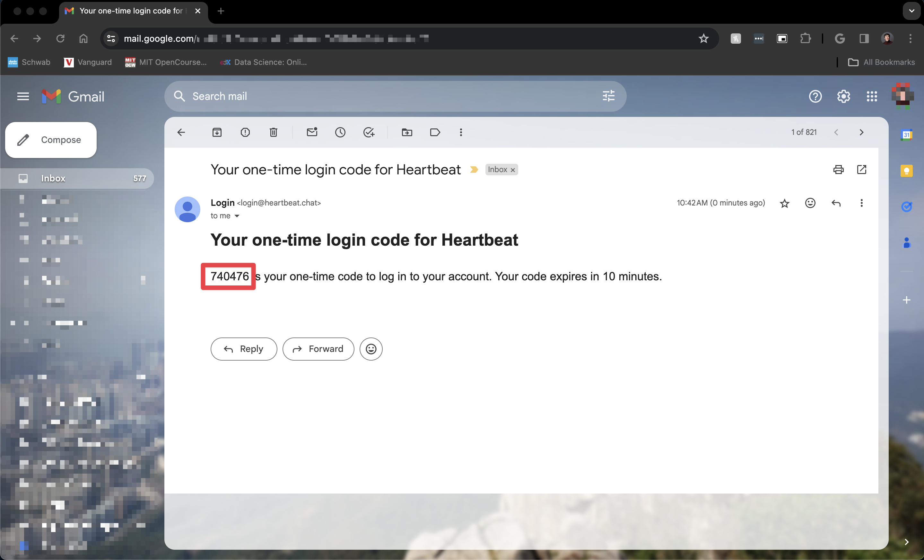Click the Reply button

pos(244,349)
